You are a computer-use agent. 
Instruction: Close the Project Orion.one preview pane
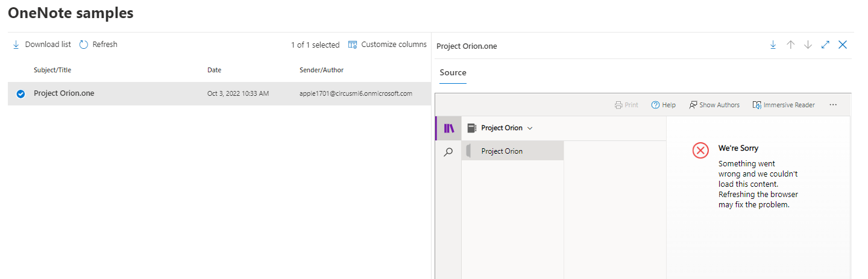pyautogui.click(x=843, y=45)
